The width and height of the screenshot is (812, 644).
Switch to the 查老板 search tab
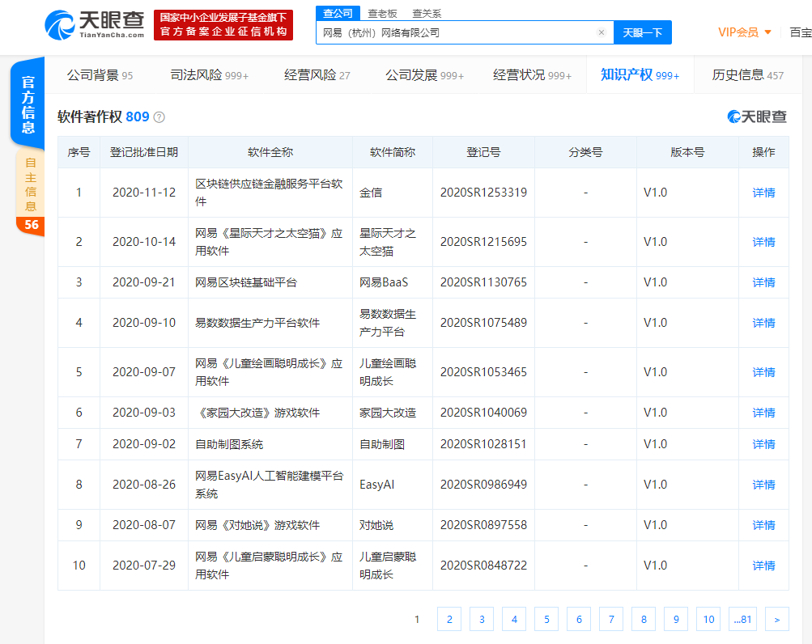pos(382,14)
